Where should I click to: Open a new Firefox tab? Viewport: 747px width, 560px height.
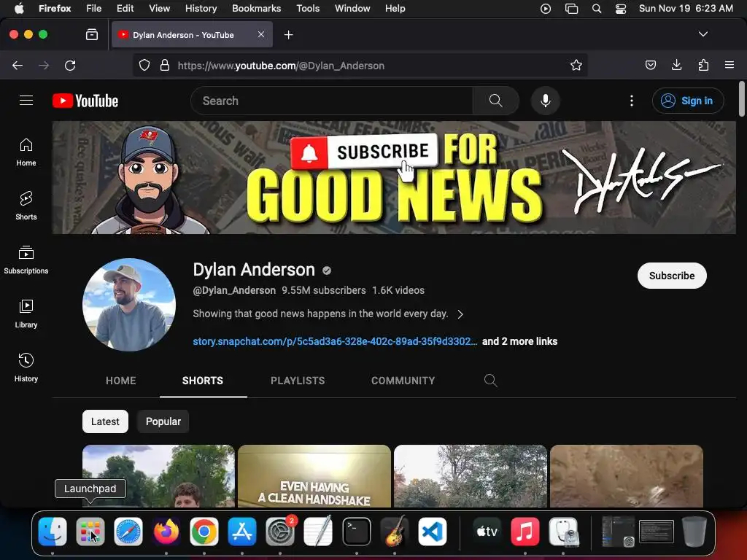[288, 35]
